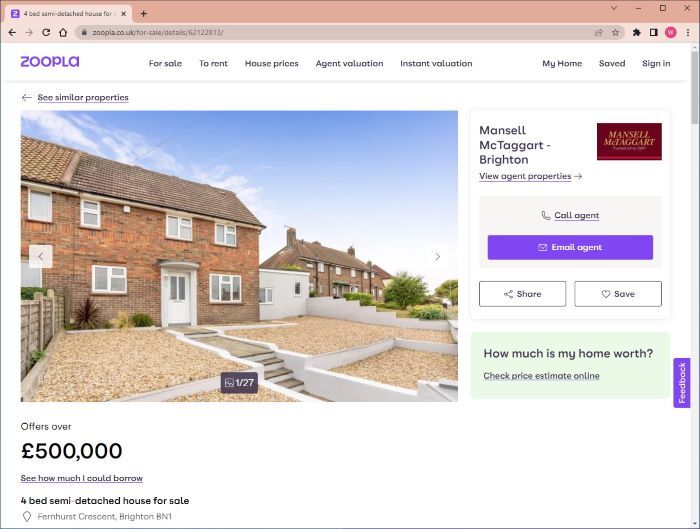The height and width of the screenshot is (529, 700).
Task: Open the tab search dropdown arrow
Action: [x=614, y=8]
